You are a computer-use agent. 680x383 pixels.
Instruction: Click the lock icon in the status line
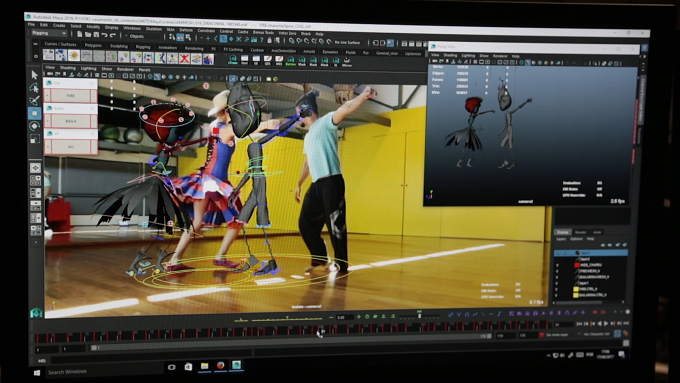pos(269,40)
